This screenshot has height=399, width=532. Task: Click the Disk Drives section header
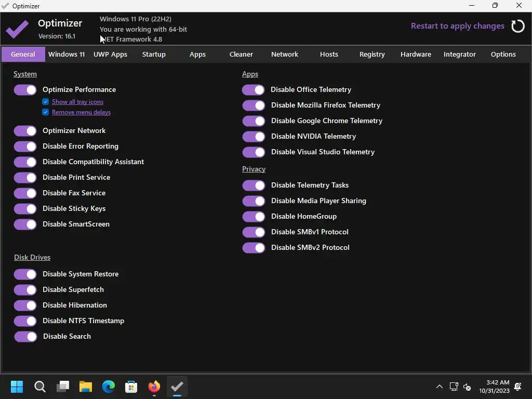(32, 258)
